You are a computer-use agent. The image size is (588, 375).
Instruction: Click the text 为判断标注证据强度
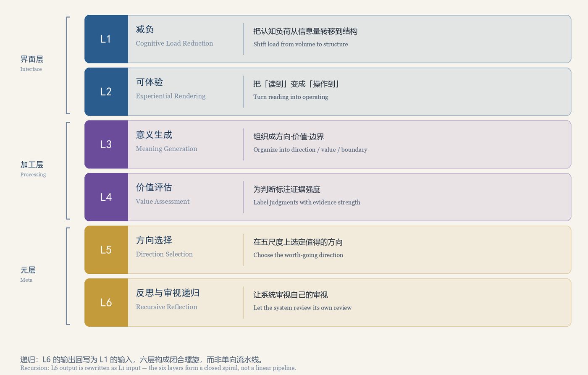(x=287, y=189)
